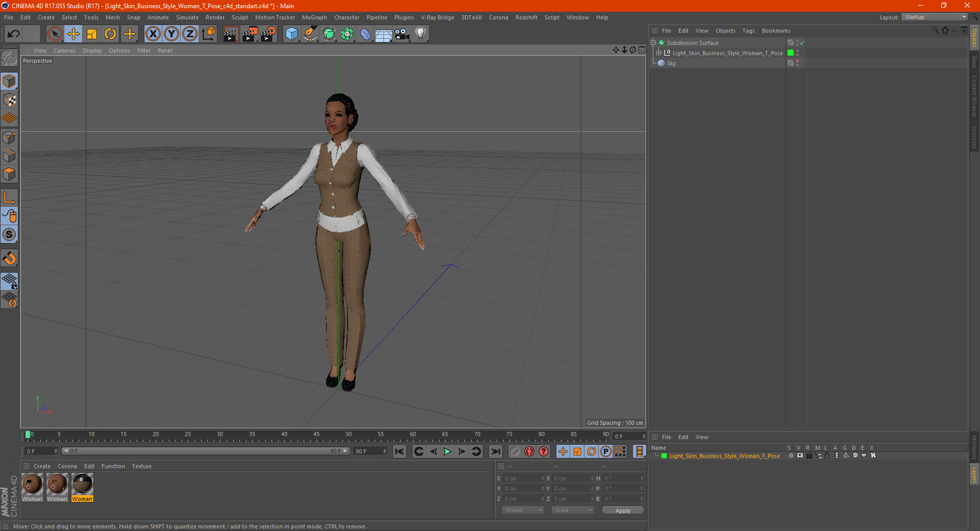Enable Axis mode
Image resolution: width=980 pixels, height=531 pixels.
click(9, 198)
